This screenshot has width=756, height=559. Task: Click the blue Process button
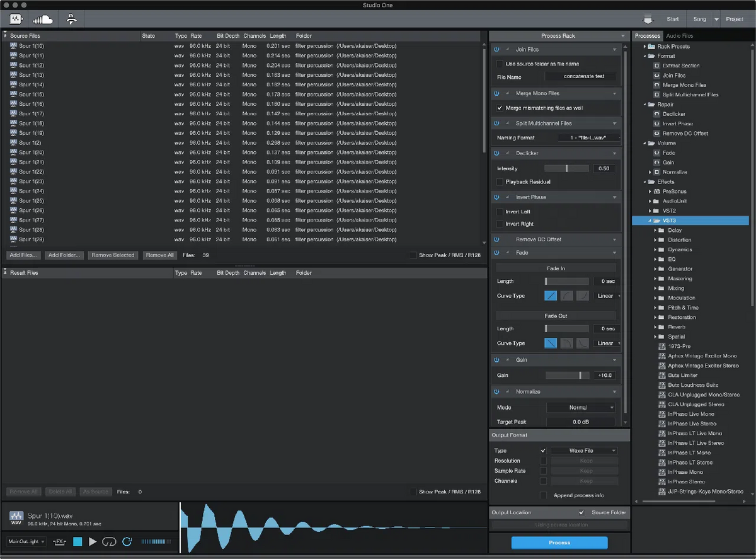pos(559,543)
